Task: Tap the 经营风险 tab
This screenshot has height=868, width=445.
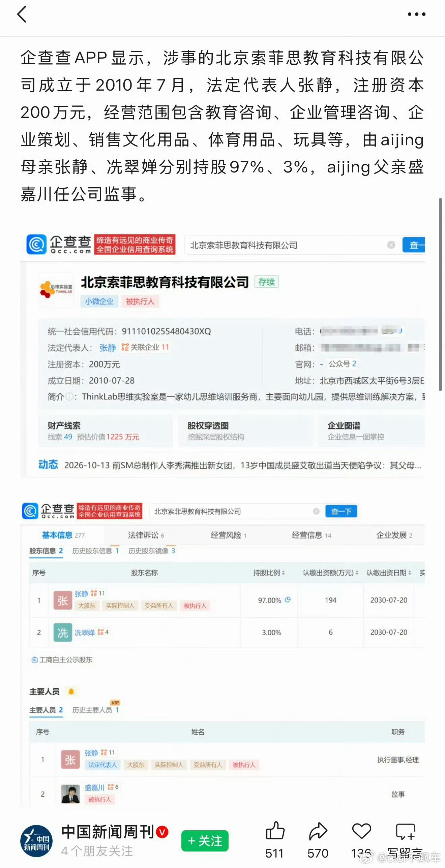Action: 229,535
